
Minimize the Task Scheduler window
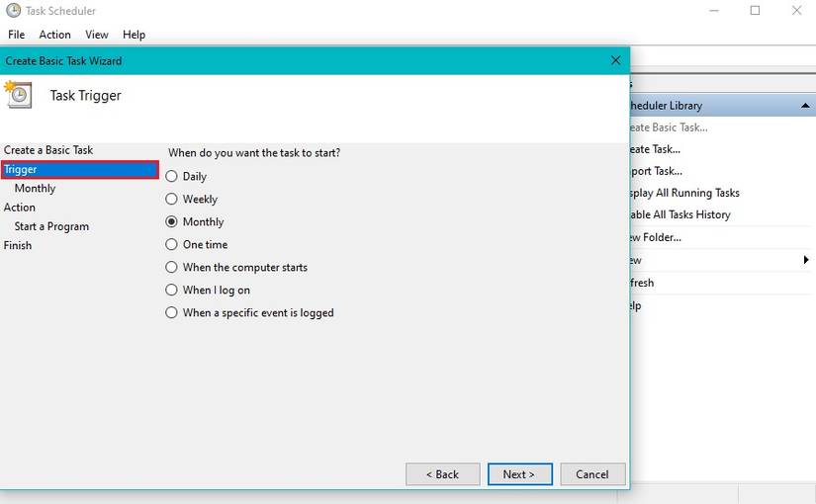click(714, 11)
